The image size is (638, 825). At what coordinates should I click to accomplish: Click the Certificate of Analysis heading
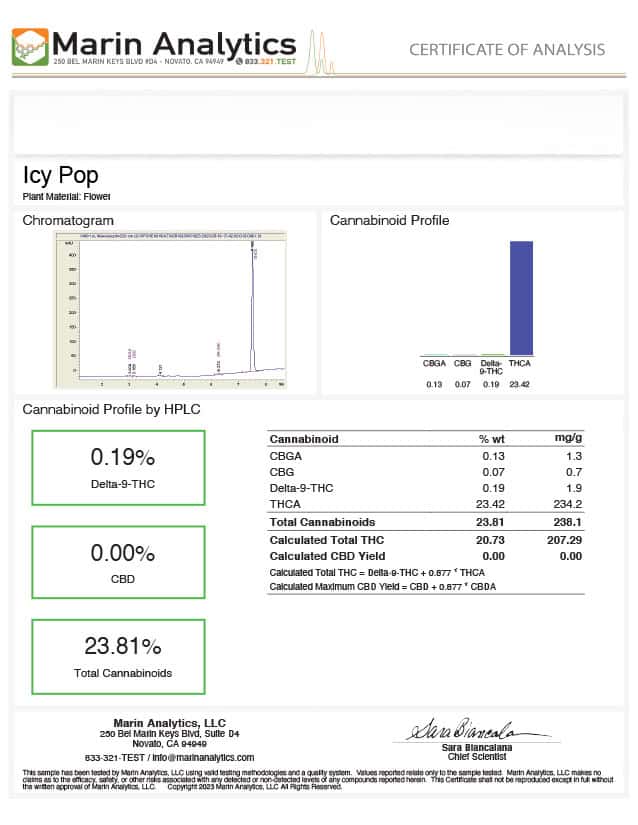click(506, 49)
